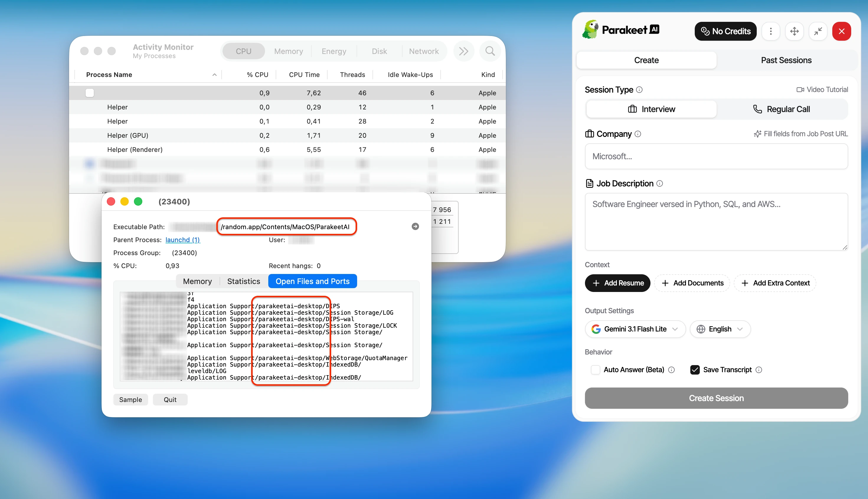Select the Helper row with 28 threads
The width and height of the screenshot is (868, 499).
coord(287,121)
